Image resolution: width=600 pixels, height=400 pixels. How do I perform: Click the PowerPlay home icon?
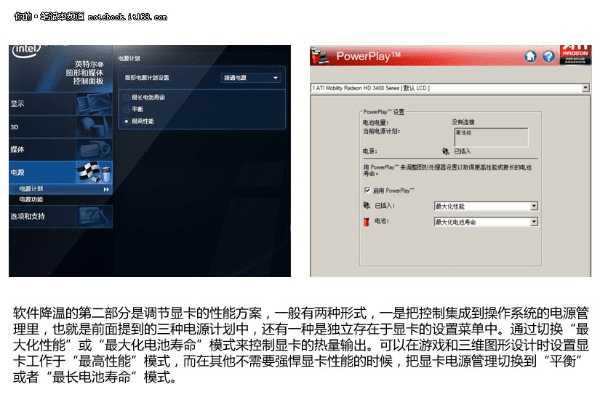(x=530, y=57)
